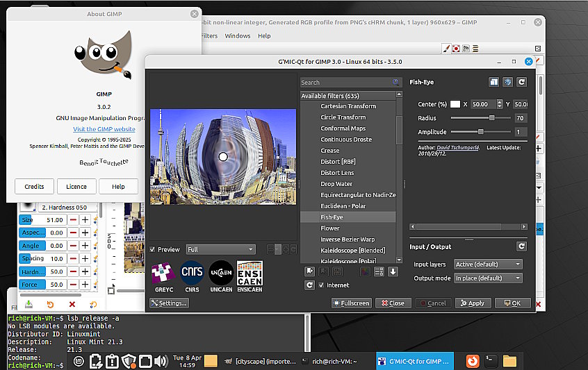Increase brush Size with plus button
The width and height of the screenshot is (588, 370).
(85, 220)
